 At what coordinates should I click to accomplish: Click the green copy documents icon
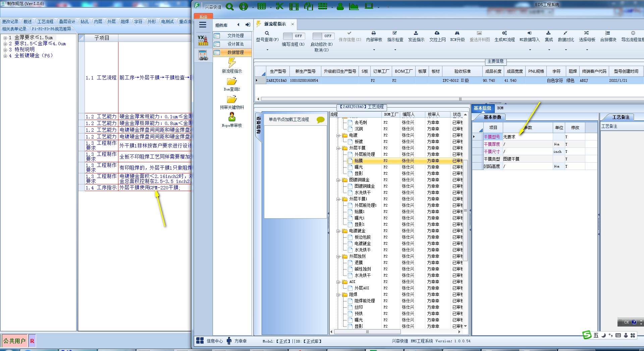[308, 6]
